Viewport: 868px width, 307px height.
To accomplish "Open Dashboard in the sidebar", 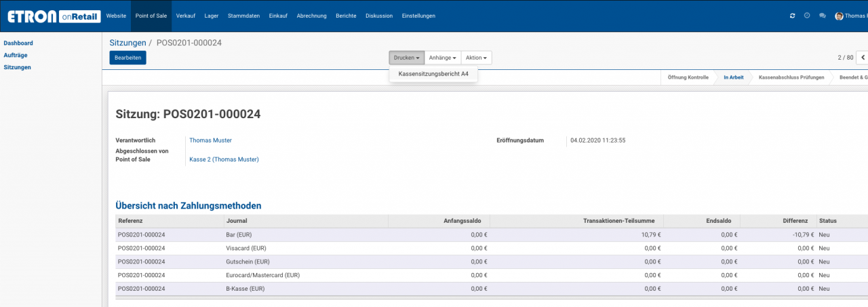I will pyautogui.click(x=18, y=43).
